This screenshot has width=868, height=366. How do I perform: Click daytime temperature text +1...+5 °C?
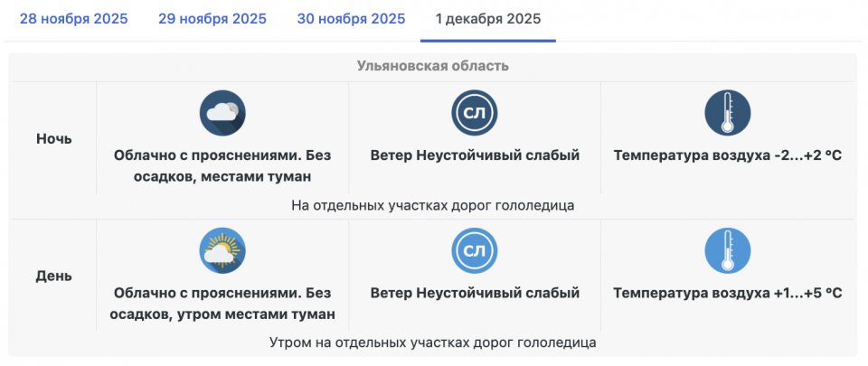pos(727,294)
